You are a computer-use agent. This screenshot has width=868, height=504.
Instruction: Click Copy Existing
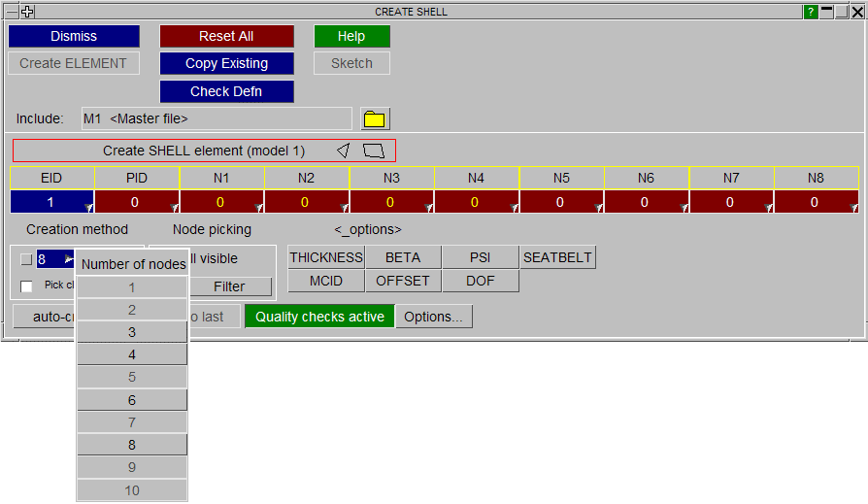click(226, 63)
